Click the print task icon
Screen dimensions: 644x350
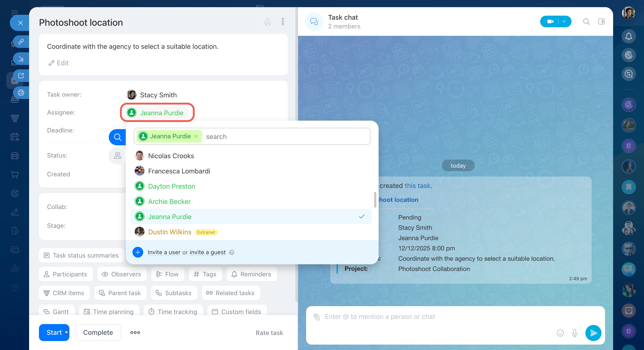tap(21, 93)
